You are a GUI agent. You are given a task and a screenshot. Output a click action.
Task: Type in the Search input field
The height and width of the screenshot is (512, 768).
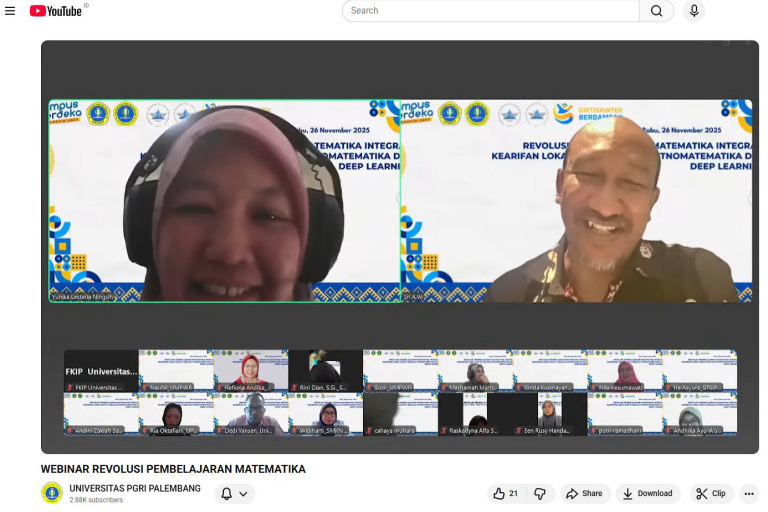(490, 11)
